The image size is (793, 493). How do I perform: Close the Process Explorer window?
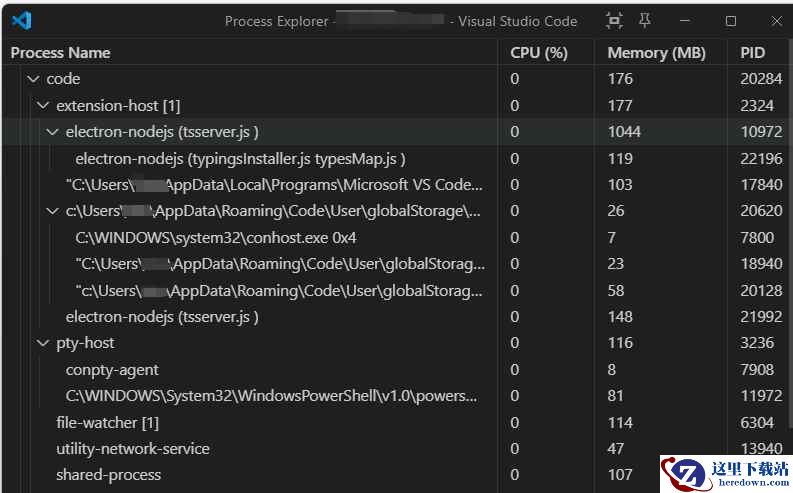776,21
